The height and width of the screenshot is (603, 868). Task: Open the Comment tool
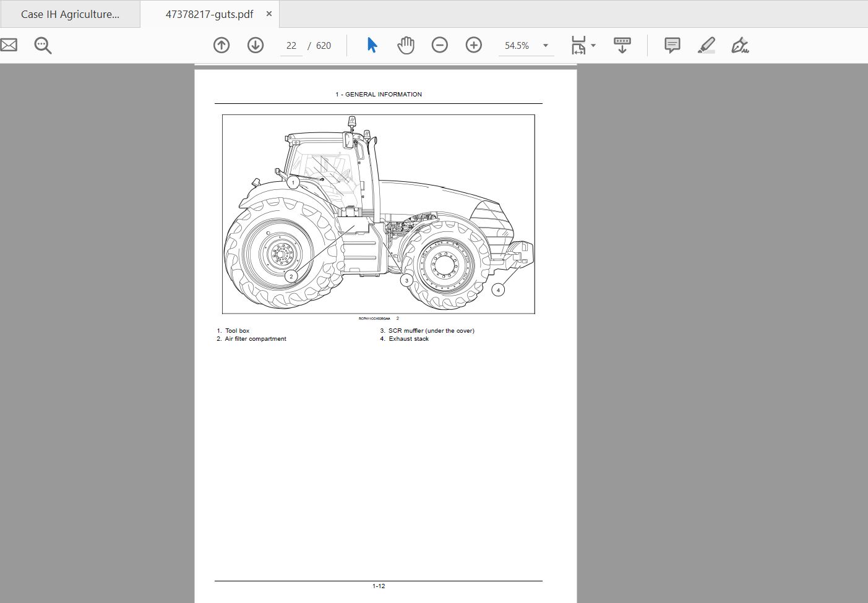click(671, 45)
